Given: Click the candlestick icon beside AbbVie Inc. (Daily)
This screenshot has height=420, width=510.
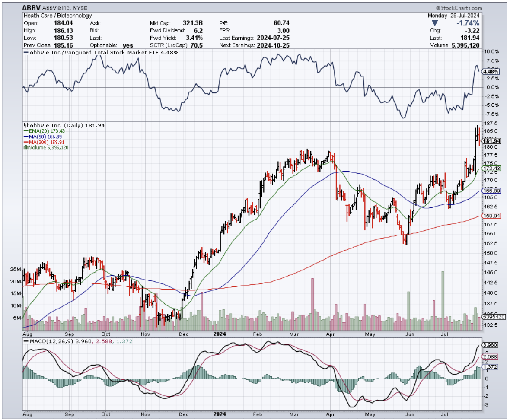Looking at the screenshot, I should point(26,125).
